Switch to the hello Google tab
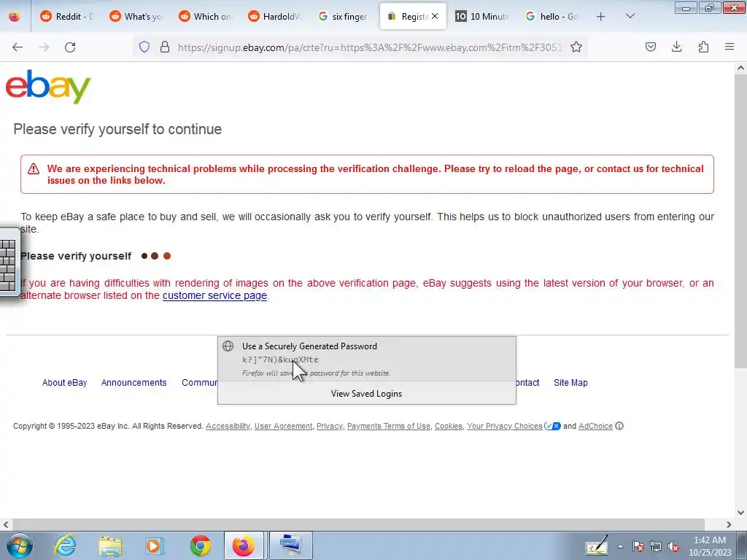Viewport: 747px width, 560px height. click(551, 16)
